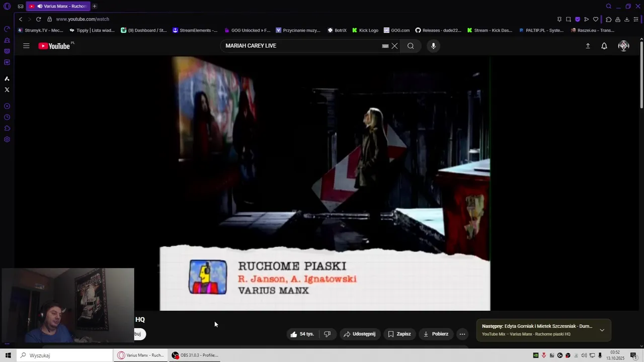
Task: Open the extensions cube icon
Action: (x=609, y=19)
